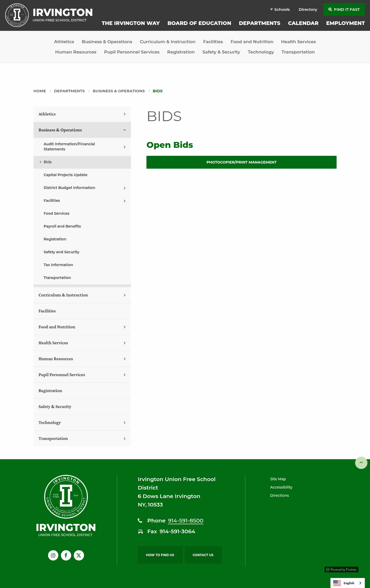Open Pupil Personnel Services in top subnav
The image size is (370, 588).
pyautogui.click(x=132, y=52)
